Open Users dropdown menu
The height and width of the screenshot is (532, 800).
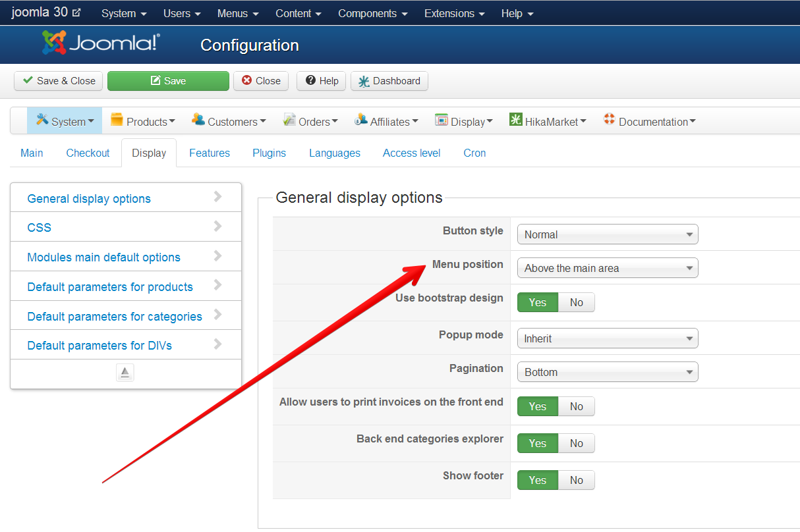click(182, 13)
